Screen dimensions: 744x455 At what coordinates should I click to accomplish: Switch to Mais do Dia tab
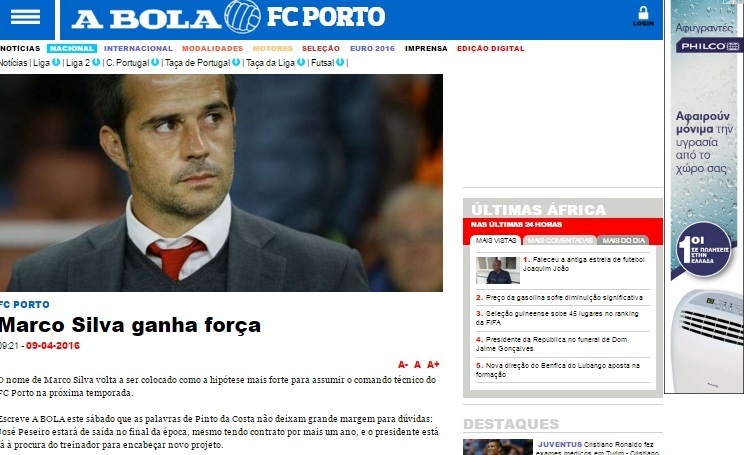tap(623, 241)
